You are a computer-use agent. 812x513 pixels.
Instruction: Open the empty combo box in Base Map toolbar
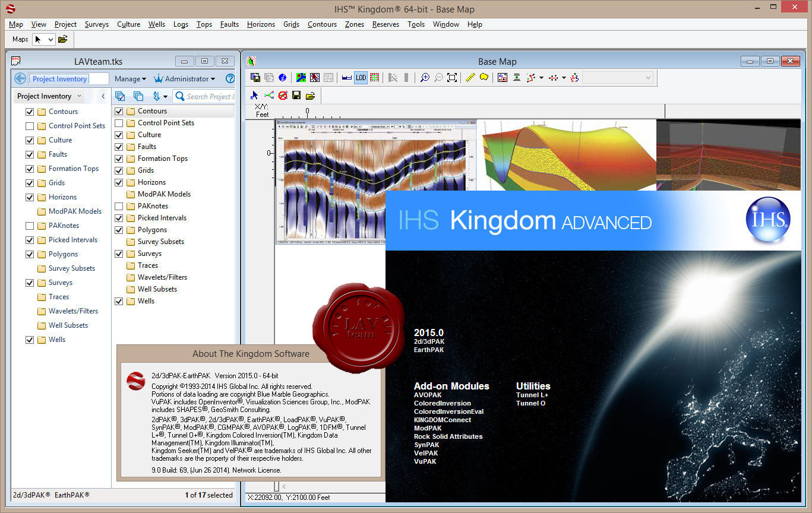pyautogui.click(x=618, y=78)
